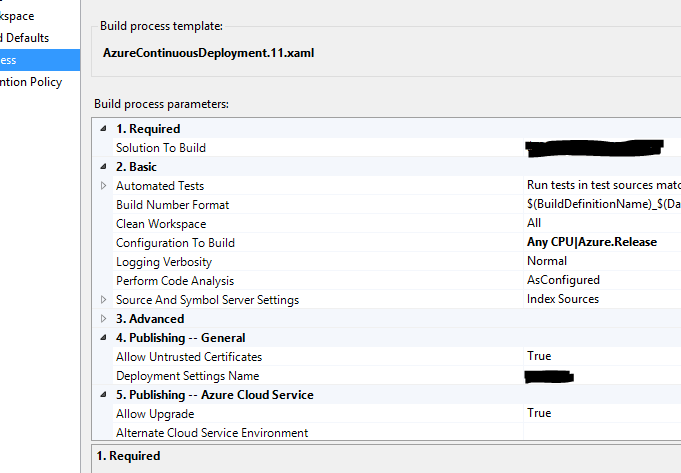Viewport: 681px width, 473px height.
Task: Select the Build Number Format label
Action: coord(172,205)
